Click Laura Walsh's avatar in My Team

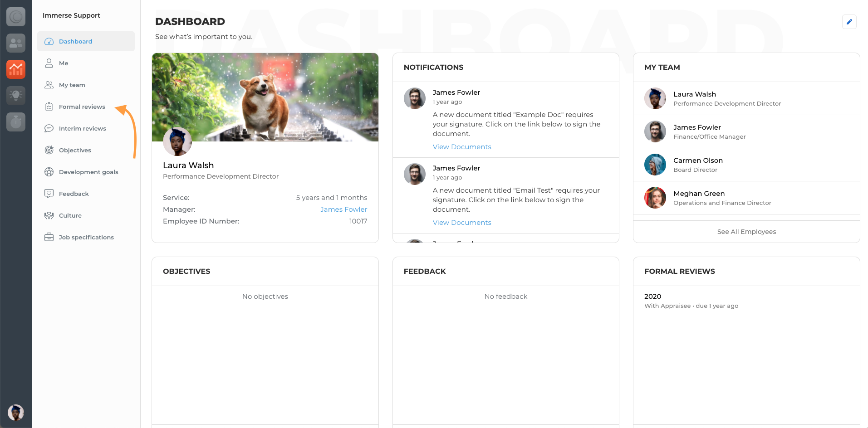click(x=655, y=98)
